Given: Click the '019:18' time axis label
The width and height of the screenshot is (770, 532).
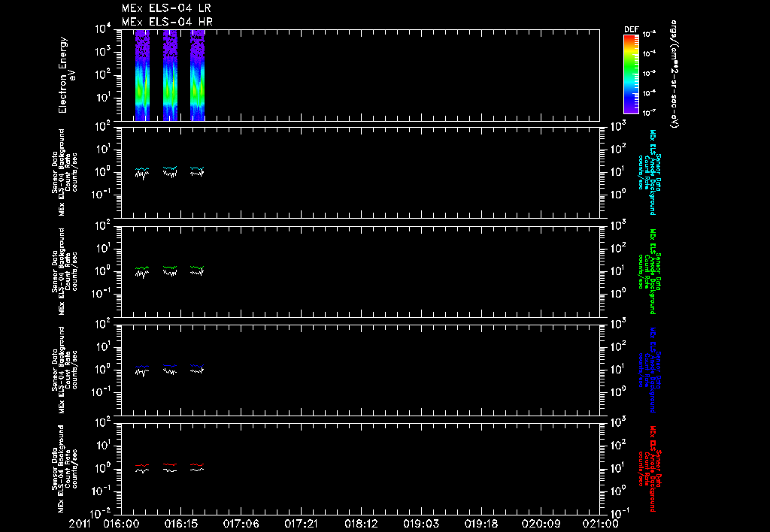Looking at the screenshot, I should pos(480,524).
